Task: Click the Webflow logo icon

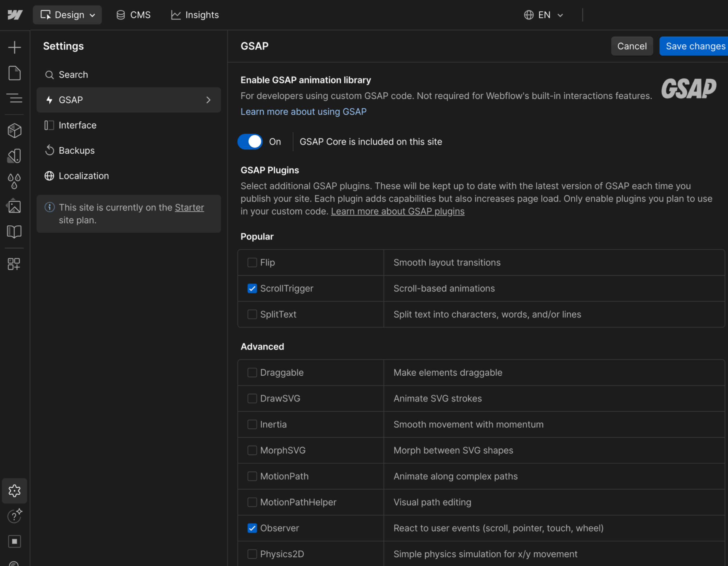Action: tap(15, 15)
